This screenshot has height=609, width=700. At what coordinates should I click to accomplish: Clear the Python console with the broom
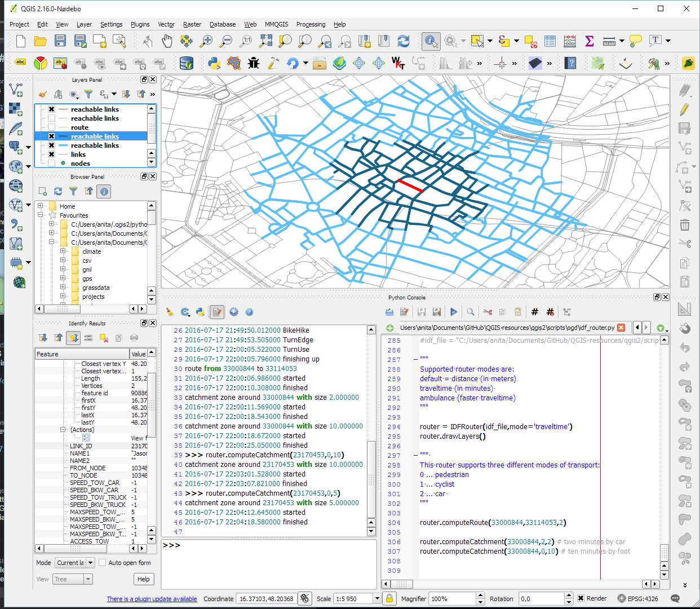tap(170, 312)
